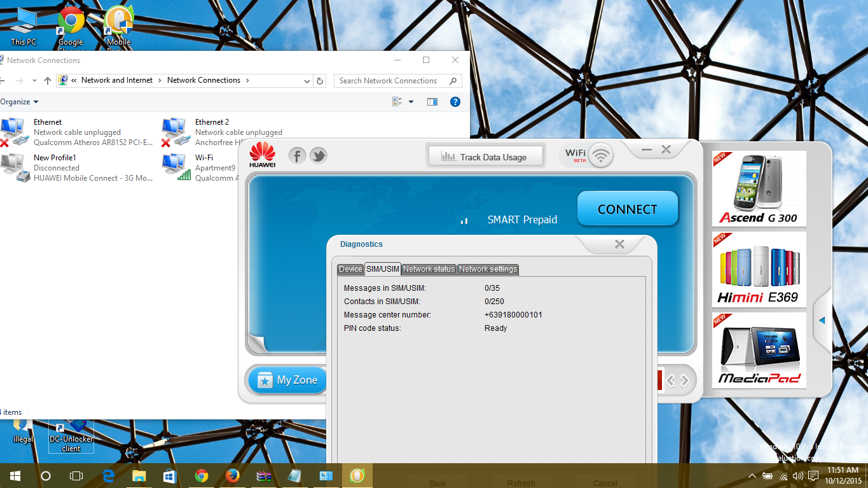This screenshot has width=868, height=488.
Task: Refresh the Network Connections address bar
Action: pos(320,81)
